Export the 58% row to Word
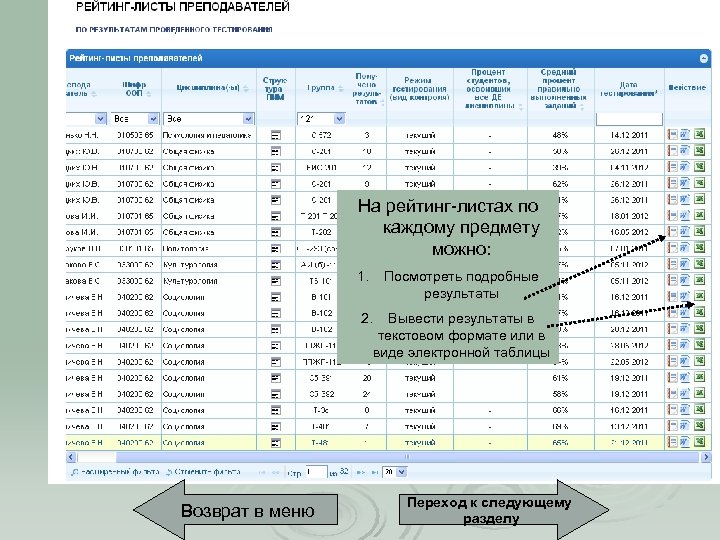 [685, 394]
